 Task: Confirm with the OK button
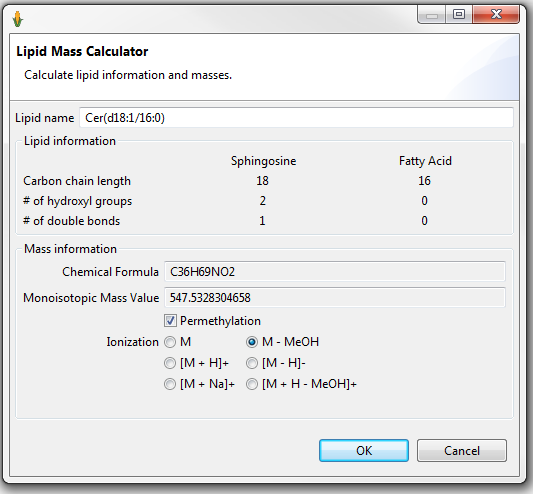[x=364, y=450]
